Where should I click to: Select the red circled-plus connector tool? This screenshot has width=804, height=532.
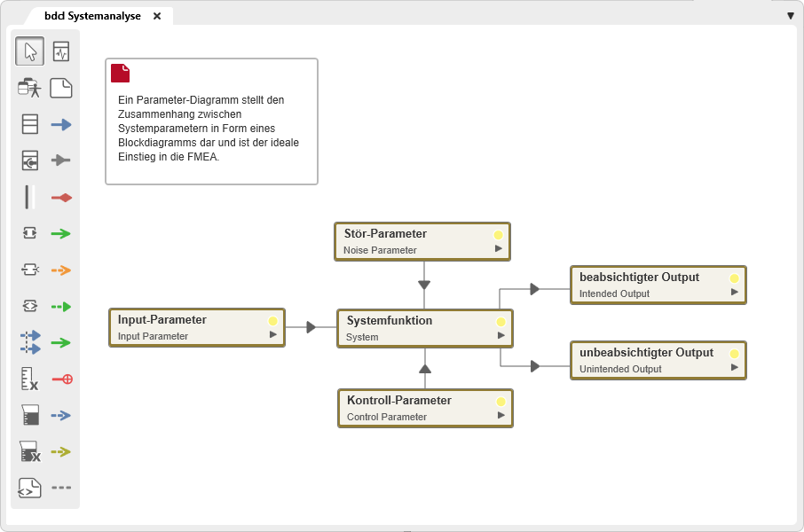[61, 379]
